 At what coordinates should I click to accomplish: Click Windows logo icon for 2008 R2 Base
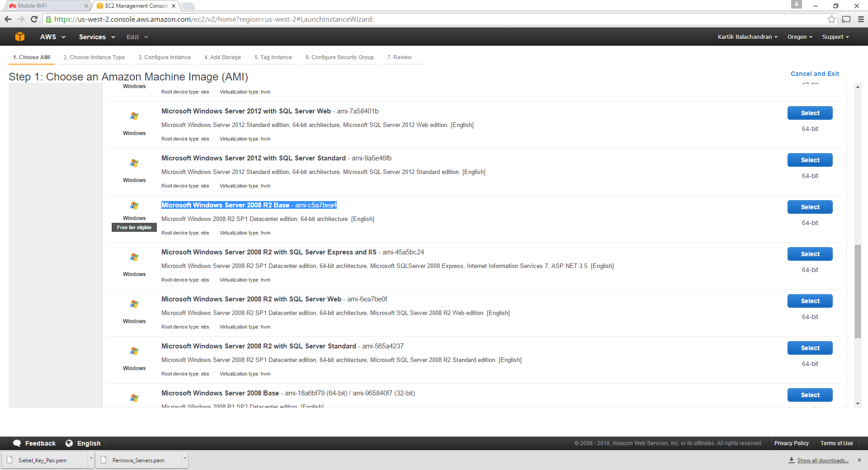(x=134, y=206)
